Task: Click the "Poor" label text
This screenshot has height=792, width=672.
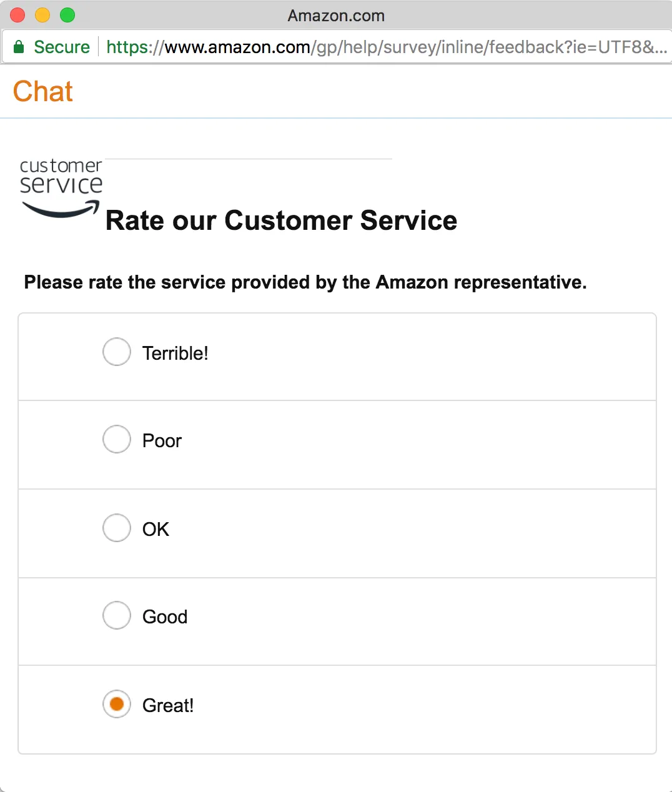Action: coord(162,441)
